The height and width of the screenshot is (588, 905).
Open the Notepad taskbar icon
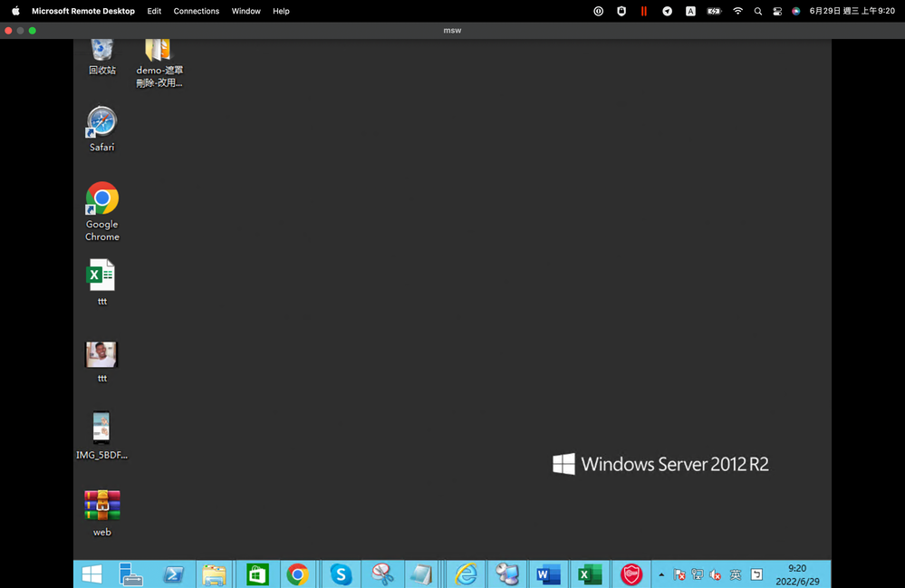tap(422, 574)
